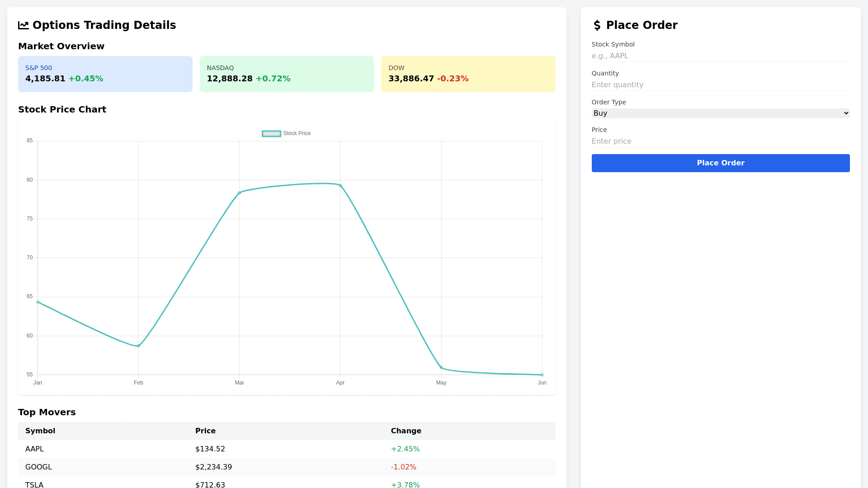The width and height of the screenshot is (868, 488).
Task: Select the AAPL row in Top Movers
Action: (x=287, y=449)
